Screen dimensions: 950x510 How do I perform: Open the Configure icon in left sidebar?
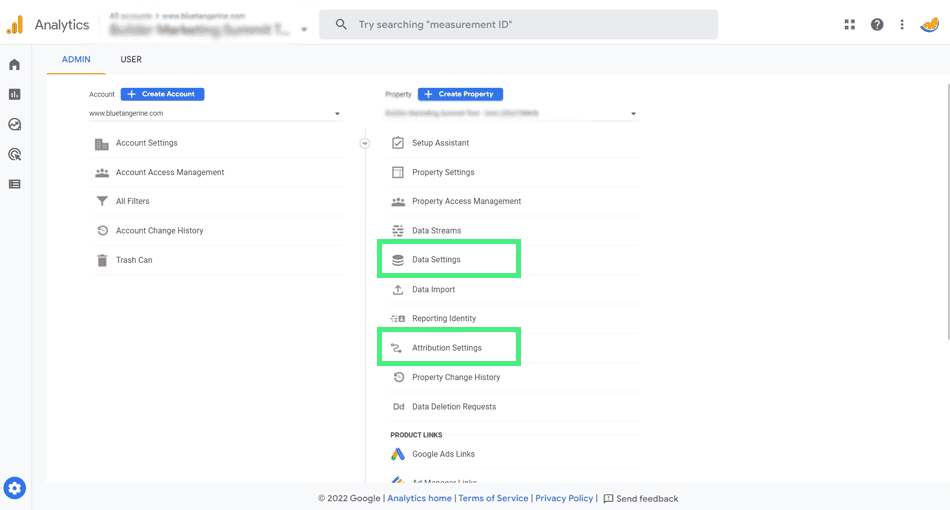pyautogui.click(x=14, y=184)
